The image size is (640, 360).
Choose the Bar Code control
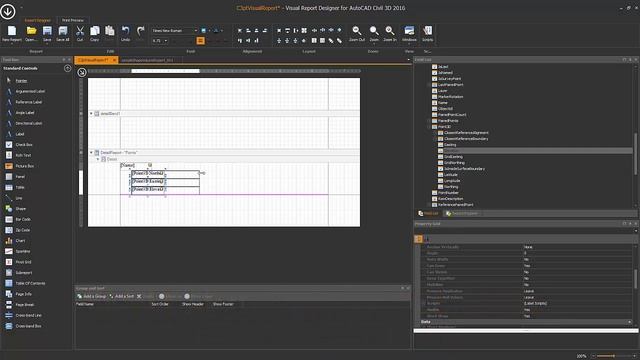[23, 219]
